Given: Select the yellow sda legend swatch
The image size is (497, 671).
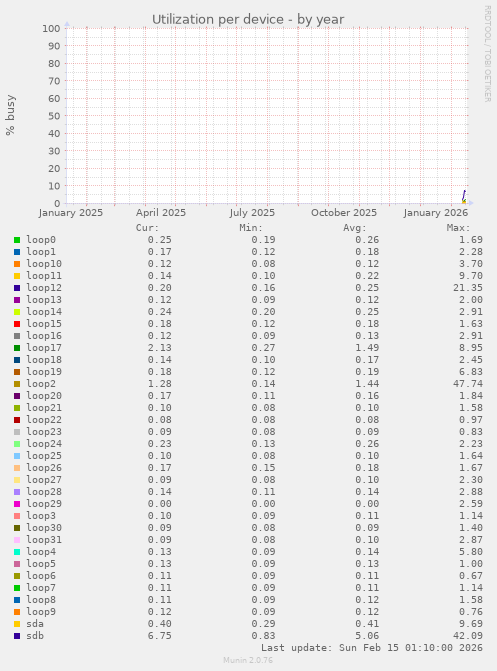Looking at the screenshot, I should 17,624.
